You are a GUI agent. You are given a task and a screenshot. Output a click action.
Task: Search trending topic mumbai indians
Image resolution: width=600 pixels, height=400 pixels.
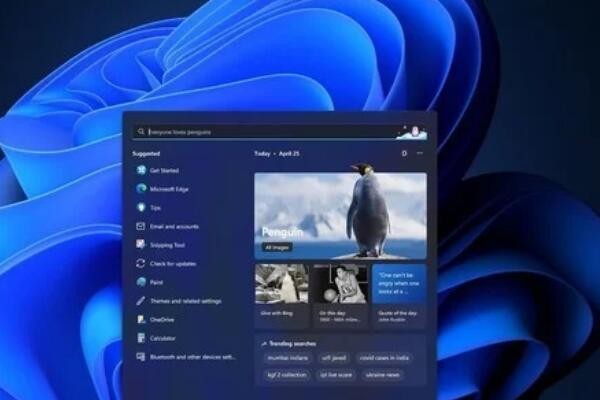coord(287,358)
